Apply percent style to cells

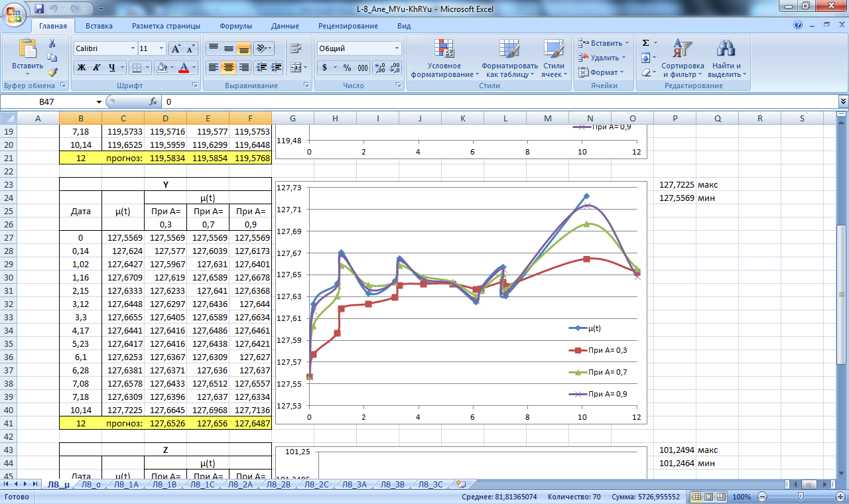click(x=347, y=67)
